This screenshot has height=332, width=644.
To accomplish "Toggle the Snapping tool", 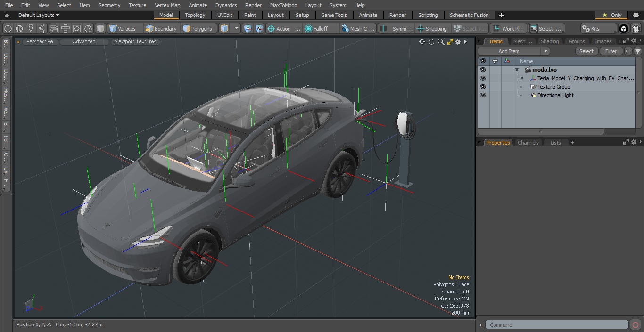I will point(431,29).
